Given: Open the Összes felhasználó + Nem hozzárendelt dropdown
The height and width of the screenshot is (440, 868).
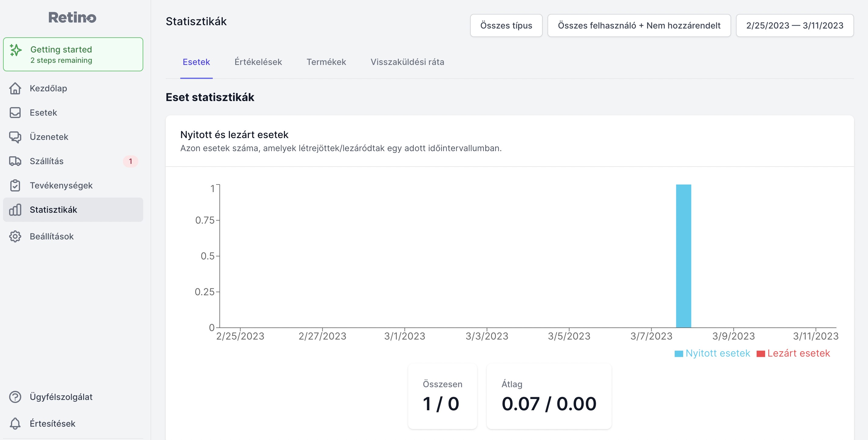Looking at the screenshot, I should coord(639,25).
